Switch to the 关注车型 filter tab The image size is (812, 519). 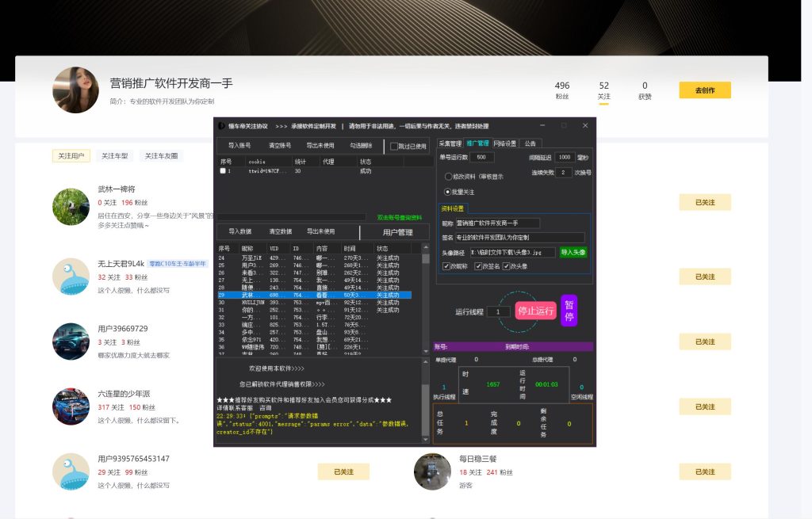pos(114,156)
